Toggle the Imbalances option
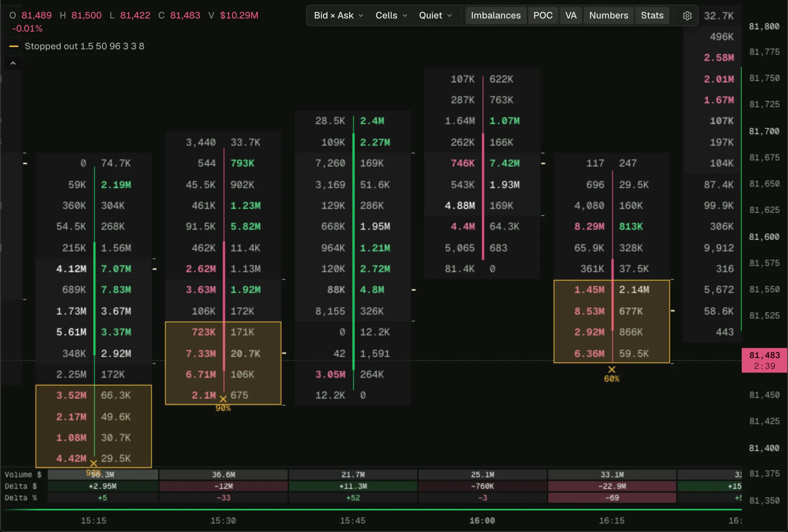The image size is (788, 532). coord(496,15)
